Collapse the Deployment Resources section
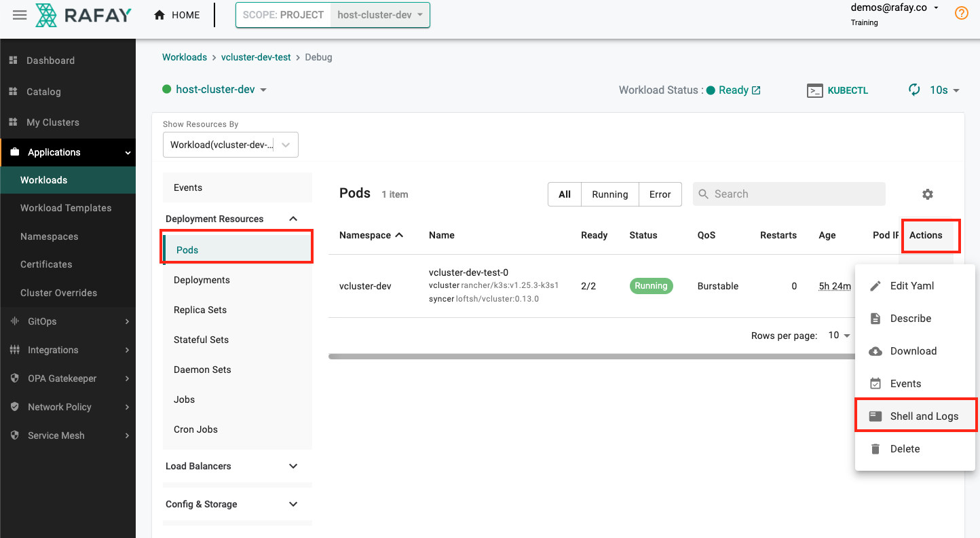Viewport: 980px width, 538px height. point(293,219)
